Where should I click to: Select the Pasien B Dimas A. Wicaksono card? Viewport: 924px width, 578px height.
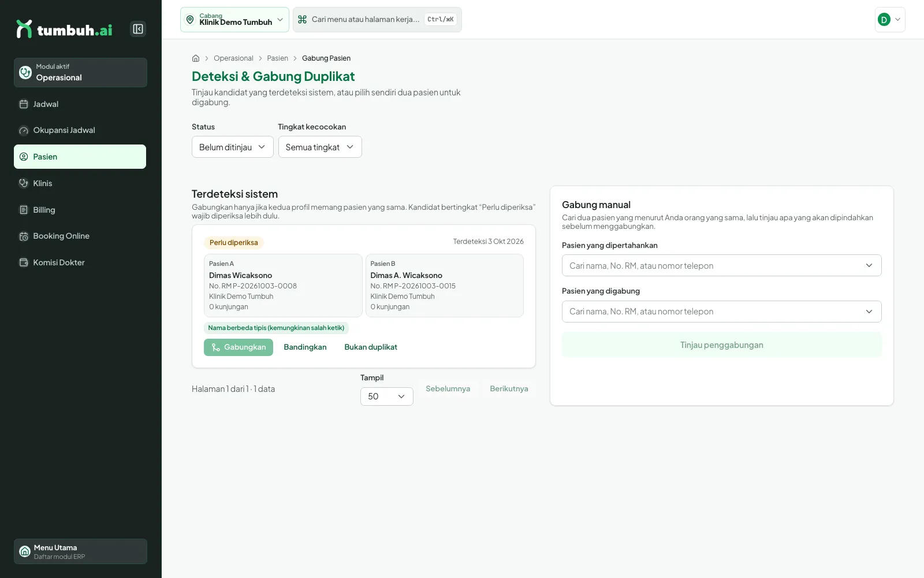point(444,286)
